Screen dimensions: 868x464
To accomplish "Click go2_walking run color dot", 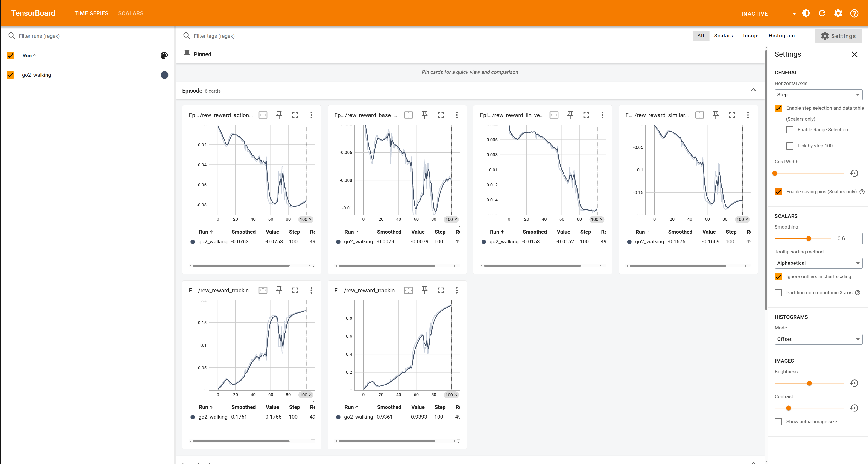I will [164, 75].
